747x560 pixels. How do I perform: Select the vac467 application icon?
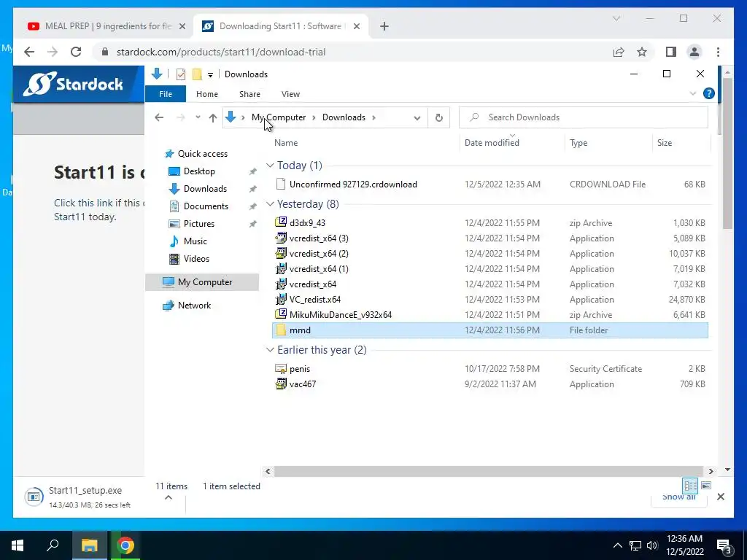click(281, 384)
